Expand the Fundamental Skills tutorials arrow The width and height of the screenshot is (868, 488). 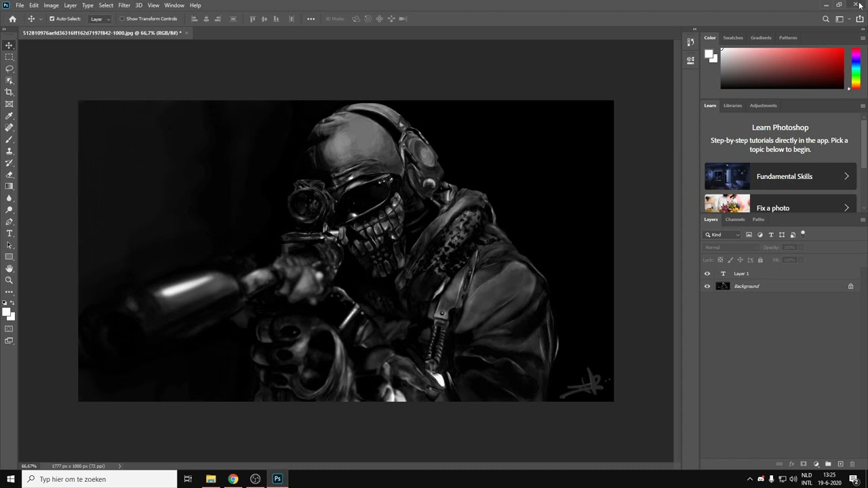click(846, 176)
